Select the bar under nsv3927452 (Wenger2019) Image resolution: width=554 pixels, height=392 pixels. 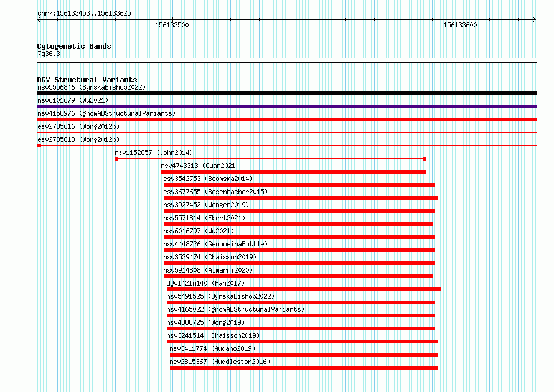coord(299,211)
